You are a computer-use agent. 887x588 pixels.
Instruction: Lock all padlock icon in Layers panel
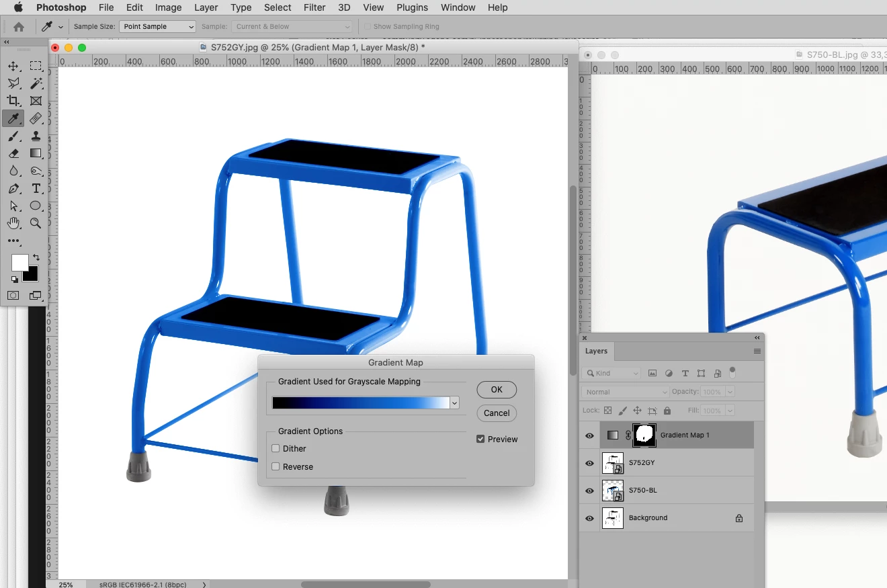pos(667,411)
